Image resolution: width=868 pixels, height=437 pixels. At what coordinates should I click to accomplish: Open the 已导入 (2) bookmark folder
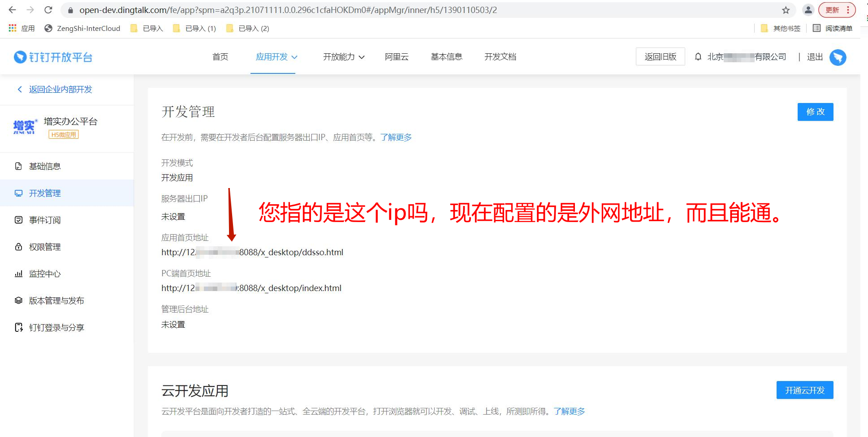click(248, 28)
